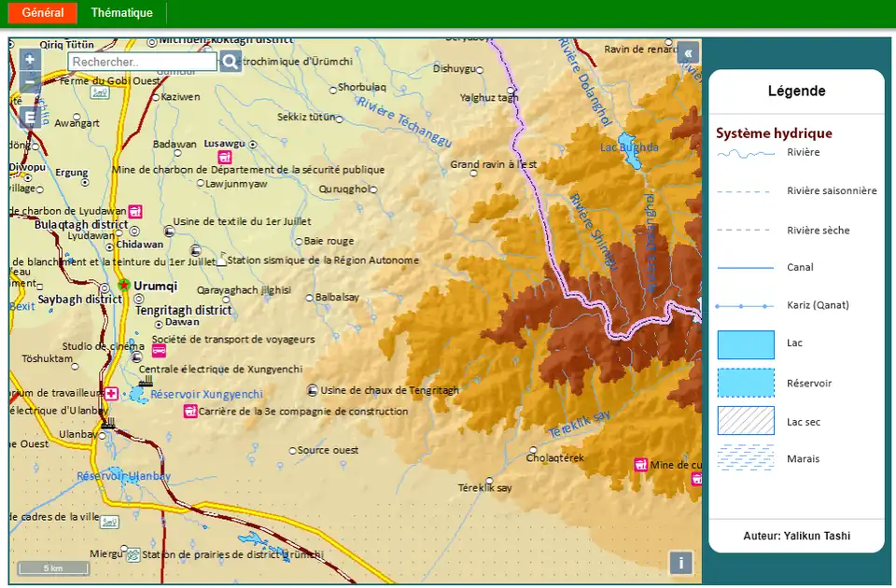Screen dimensions: 896x588
Task: Click the Lac blue swatch in the legend
Action: coord(746,344)
